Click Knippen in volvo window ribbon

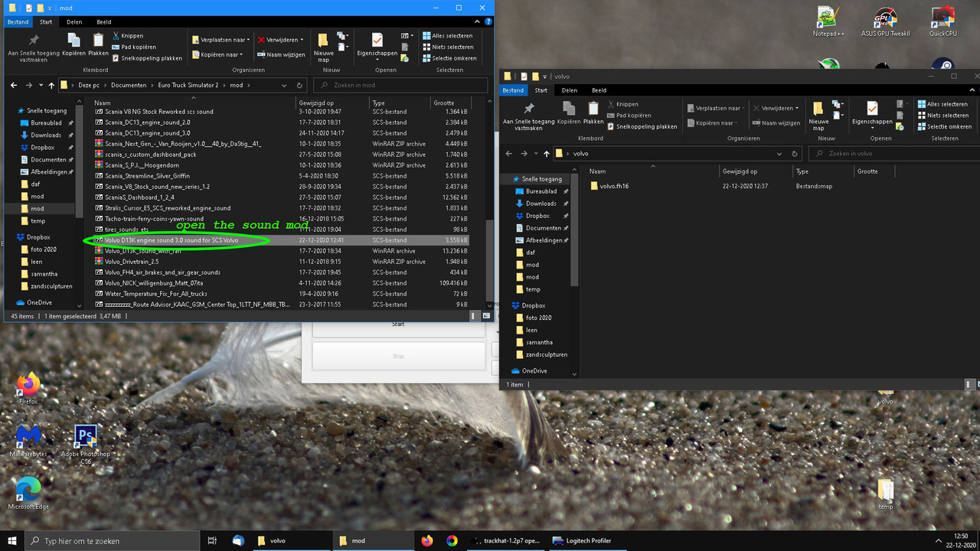622,104
